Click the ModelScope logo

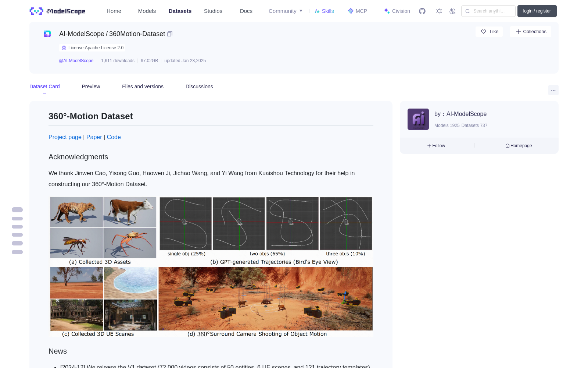tap(57, 11)
